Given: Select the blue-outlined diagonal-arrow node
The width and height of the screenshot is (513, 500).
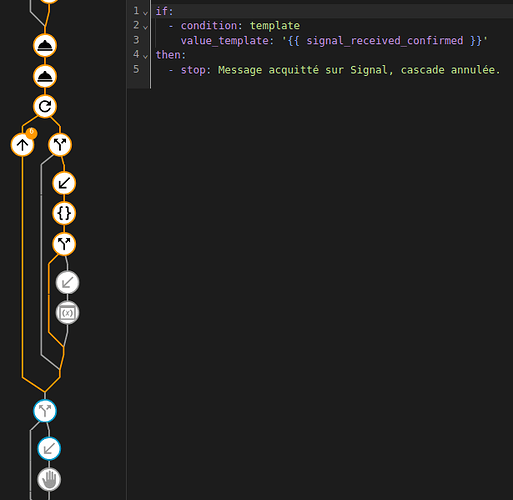Looking at the screenshot, I should click(49, 449).
